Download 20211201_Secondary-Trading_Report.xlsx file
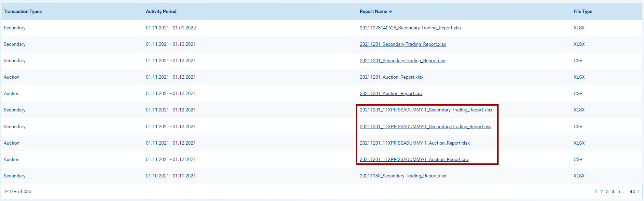Screen dimensions: 644x201 pos(403,44)
